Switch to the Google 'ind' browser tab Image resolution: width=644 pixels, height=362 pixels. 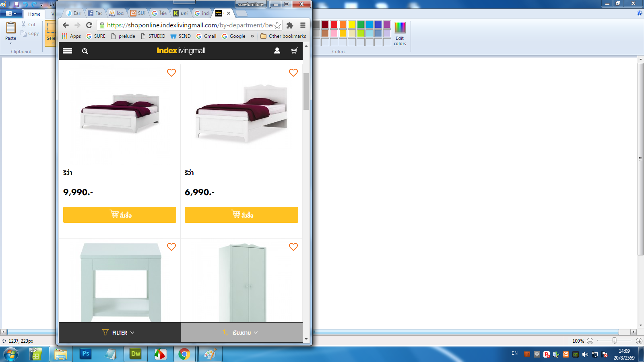(x=202, y=13)
